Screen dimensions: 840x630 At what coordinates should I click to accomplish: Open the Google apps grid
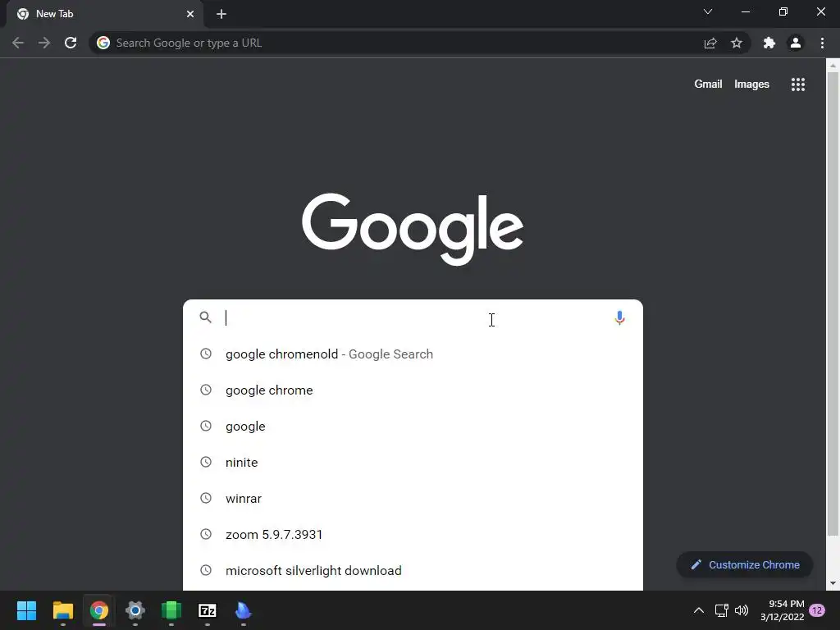point(798,84)
